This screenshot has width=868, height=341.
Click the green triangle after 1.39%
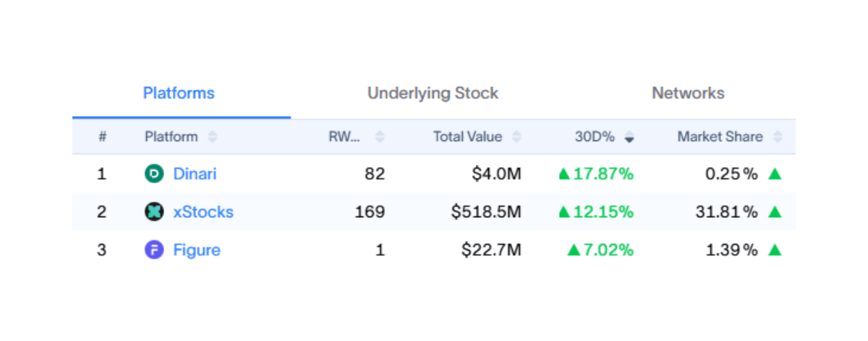coord(775,251)
